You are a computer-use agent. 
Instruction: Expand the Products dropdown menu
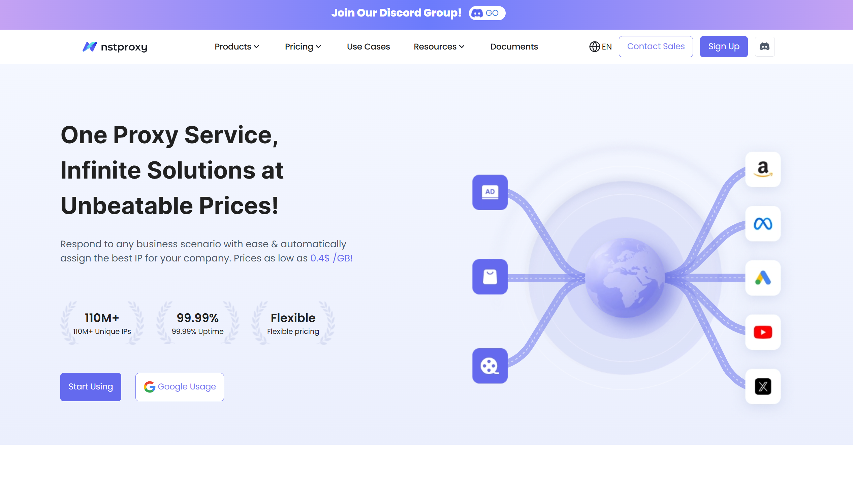pos(237,46)
